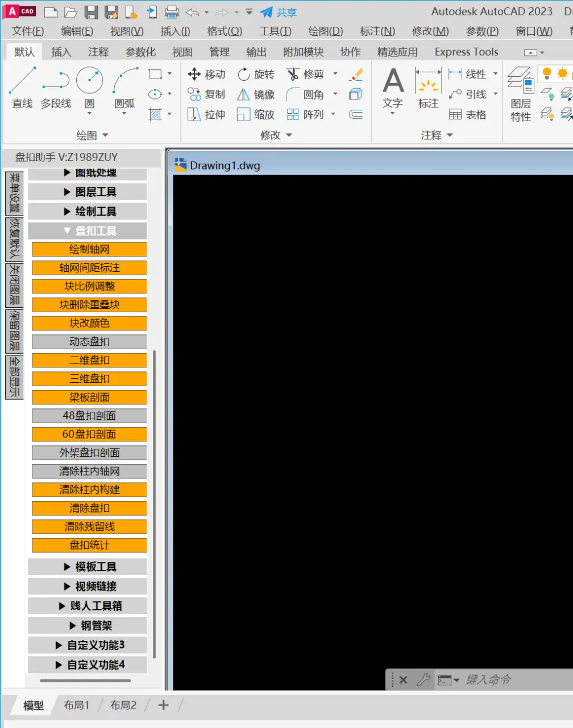Click the 三维盘扣 button
This screenshot has width=573, height=728.
point(89,379)
